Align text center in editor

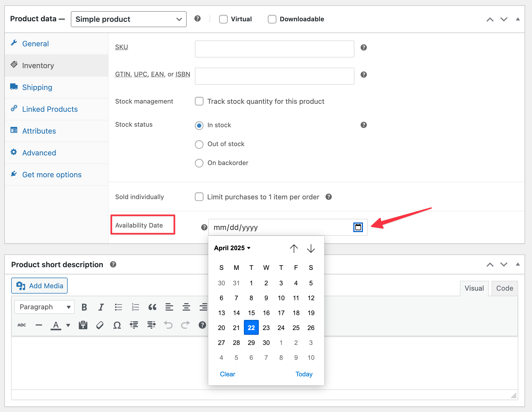(x=186, y=307)
